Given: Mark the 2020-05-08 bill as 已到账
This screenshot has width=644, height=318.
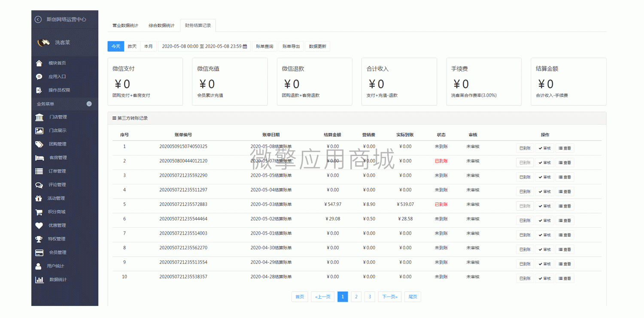Looking at the screenshot, I should (525, 148).
